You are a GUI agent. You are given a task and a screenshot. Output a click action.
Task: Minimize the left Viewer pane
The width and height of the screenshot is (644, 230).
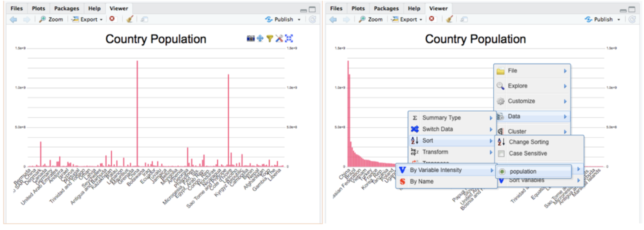(304, 10)
